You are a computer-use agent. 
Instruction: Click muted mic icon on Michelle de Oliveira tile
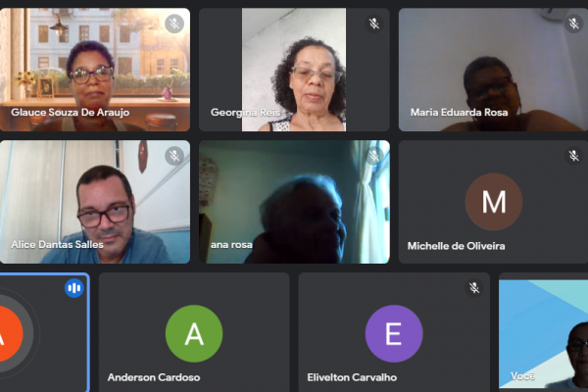573,156
